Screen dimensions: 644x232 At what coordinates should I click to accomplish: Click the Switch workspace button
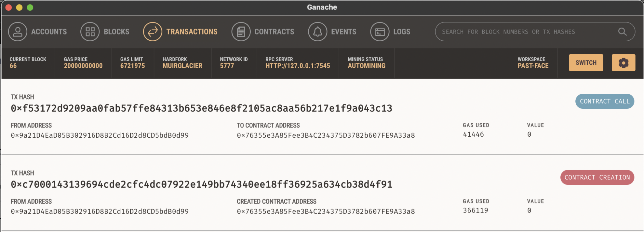[586, 63]
